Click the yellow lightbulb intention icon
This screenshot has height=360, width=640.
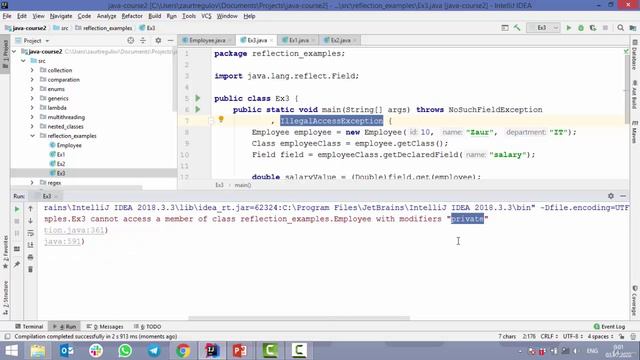[x=221, y=119]
